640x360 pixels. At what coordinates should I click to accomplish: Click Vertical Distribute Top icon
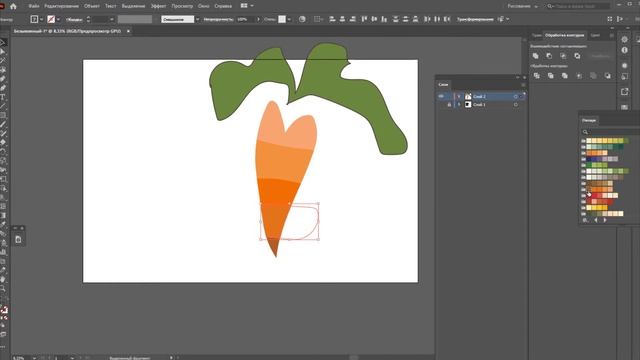pyautogui.click(x=396, y=19)
